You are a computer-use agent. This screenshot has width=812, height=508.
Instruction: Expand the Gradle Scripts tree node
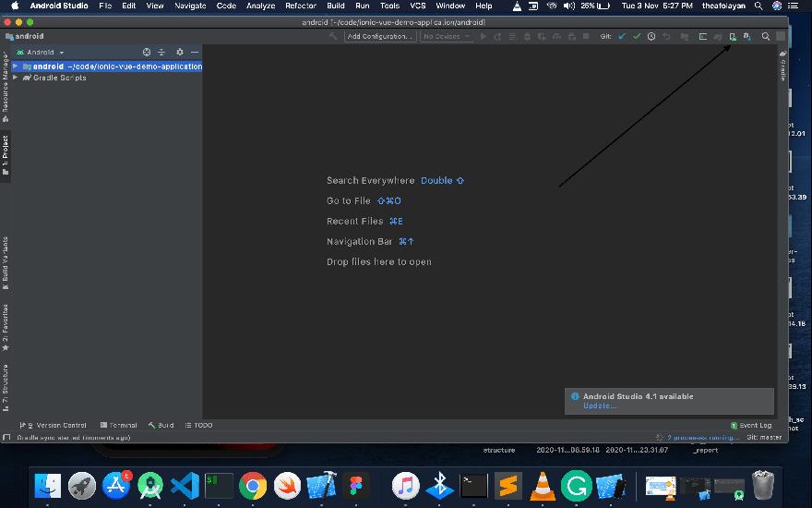click(x=16, y=78)
